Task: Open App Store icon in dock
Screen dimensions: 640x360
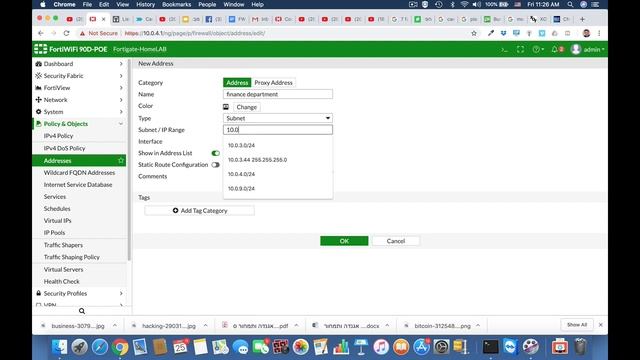Action: (421, 347)
